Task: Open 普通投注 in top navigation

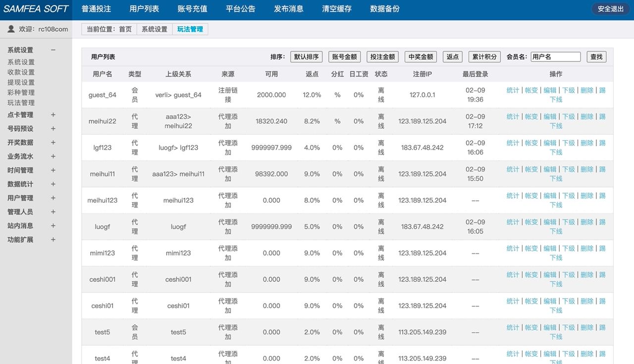Action: pyautogui.click(x=96, y=9)
